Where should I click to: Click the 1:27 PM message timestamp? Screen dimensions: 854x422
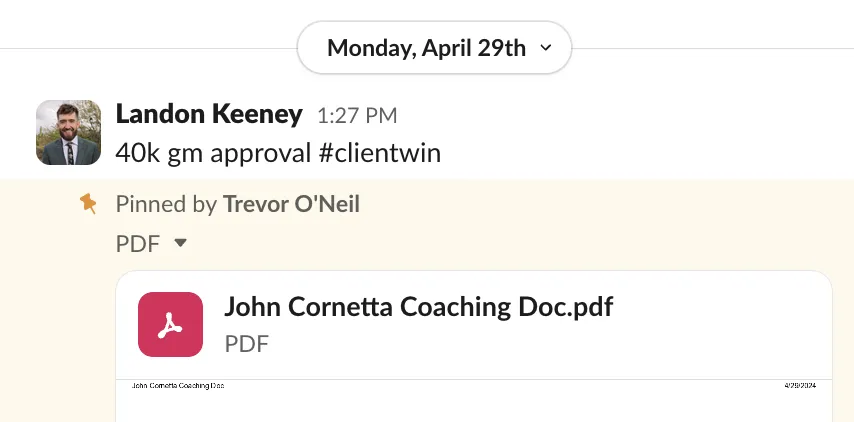356,116
